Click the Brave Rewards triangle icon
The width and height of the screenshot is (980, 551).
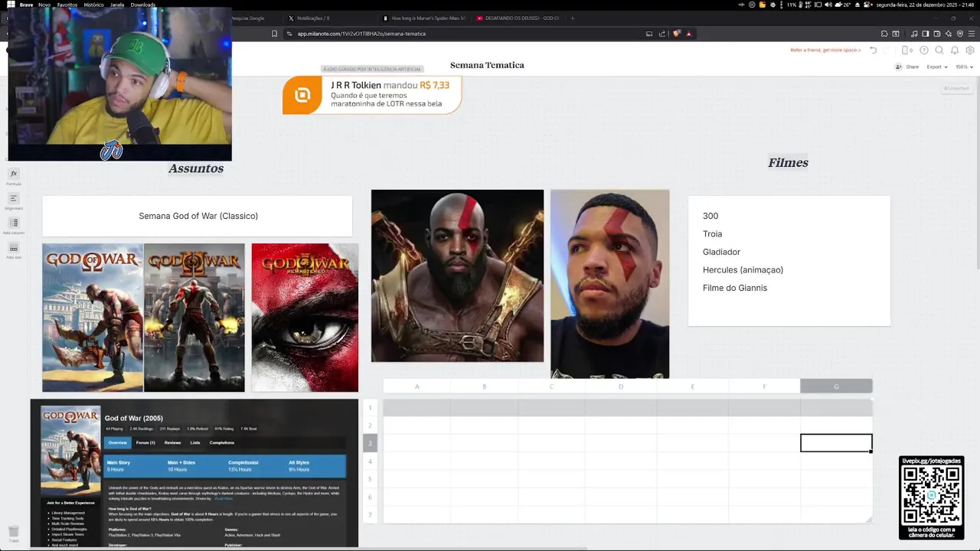click(689, 34)
